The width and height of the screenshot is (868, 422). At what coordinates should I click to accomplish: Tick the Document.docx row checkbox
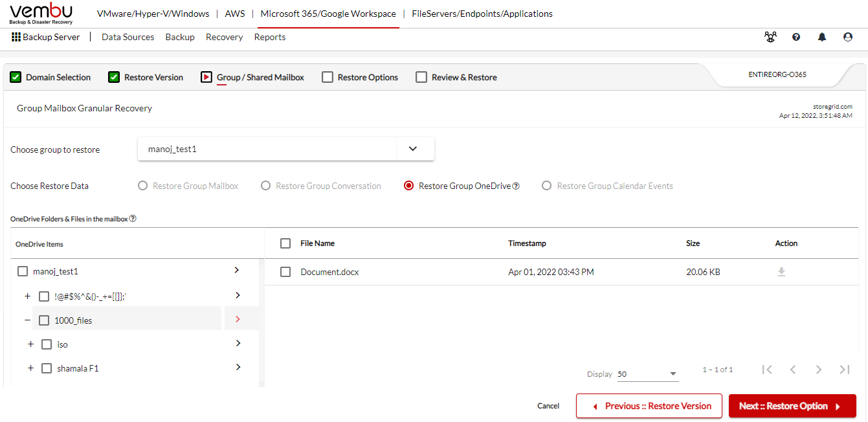click(285, 272)
